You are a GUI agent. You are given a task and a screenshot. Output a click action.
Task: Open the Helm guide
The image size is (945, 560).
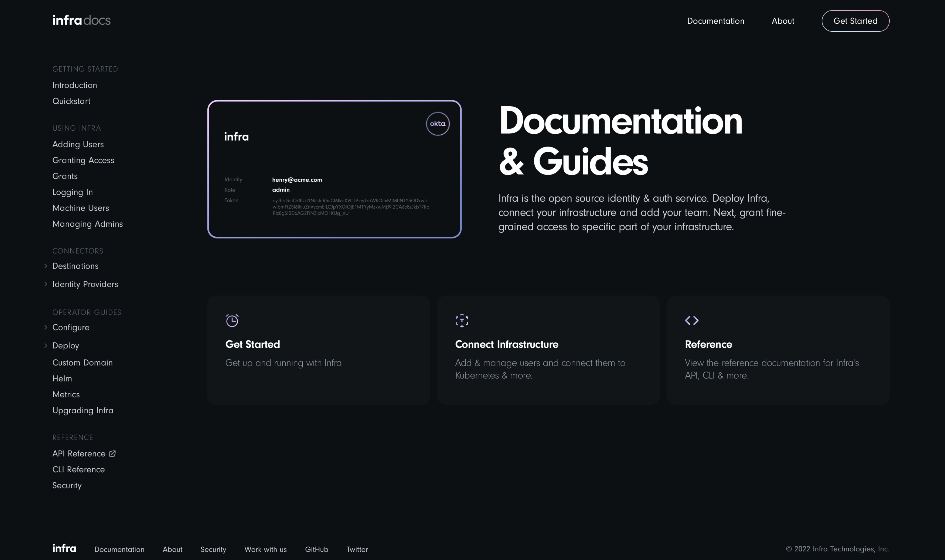tap(62, 378)
